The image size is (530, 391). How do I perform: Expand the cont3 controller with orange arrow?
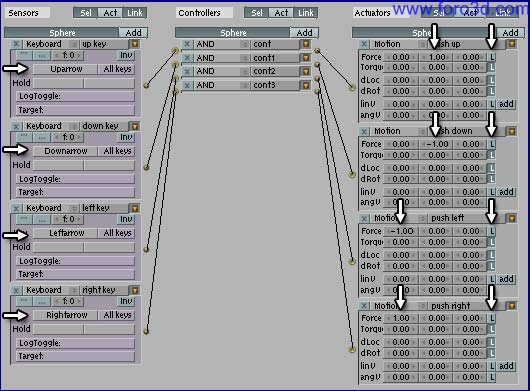[306, 85]
